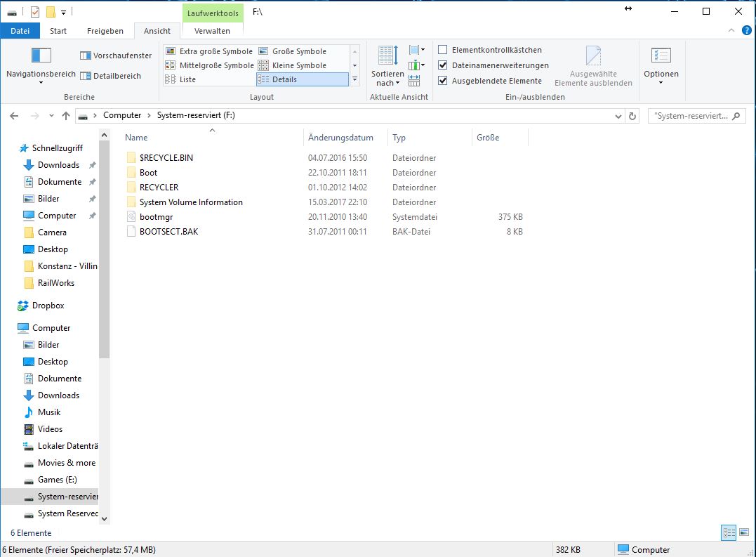Sort by the Typ column header
Image resolution: width=756 pixels, height=557 pixels.
point(399,138)
